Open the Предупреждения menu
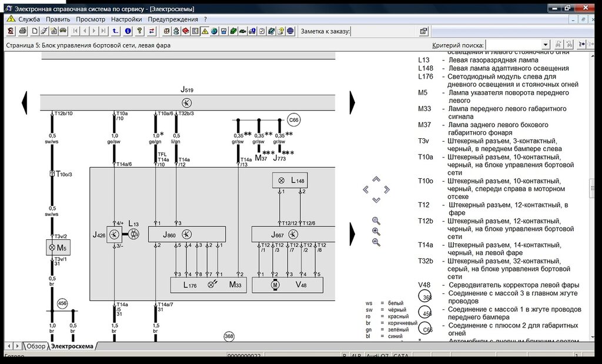The height and width of the screenshot is (364, 602). click(173, 19)
